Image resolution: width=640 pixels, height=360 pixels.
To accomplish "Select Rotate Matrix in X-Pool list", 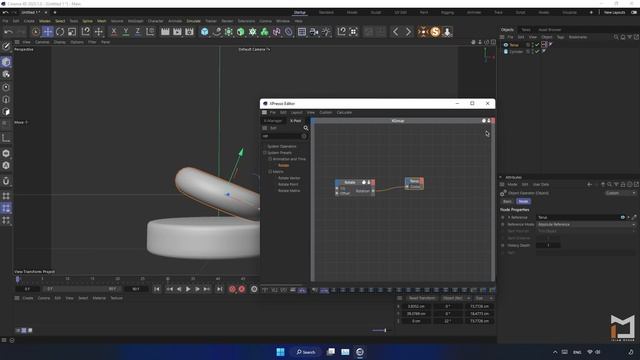I will [x=289, y=191].
